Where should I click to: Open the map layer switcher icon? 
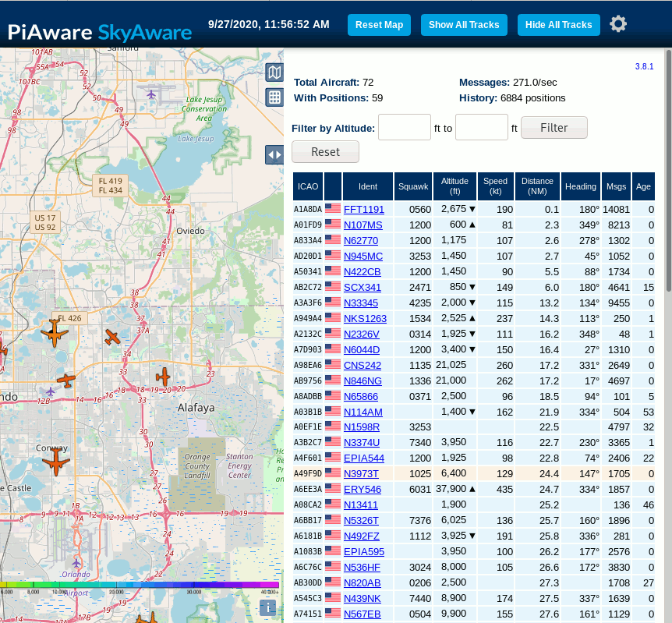click(274, 73)
